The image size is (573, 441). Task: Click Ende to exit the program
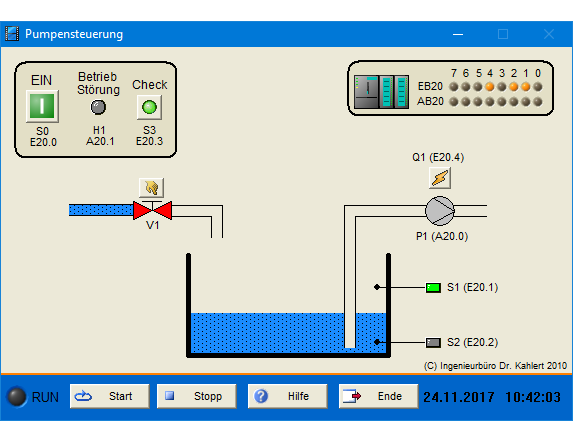coord(379,396)
